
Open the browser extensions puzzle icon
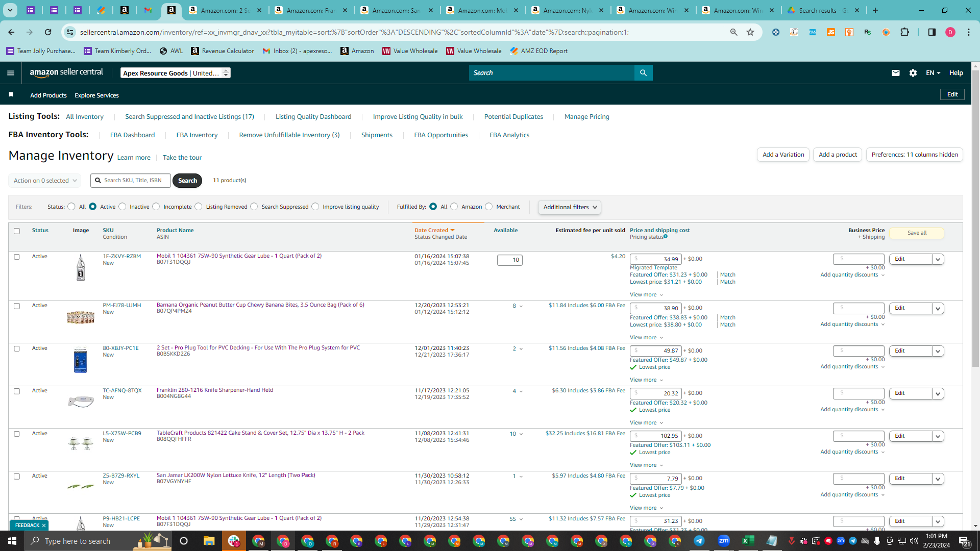pos(904,32)
